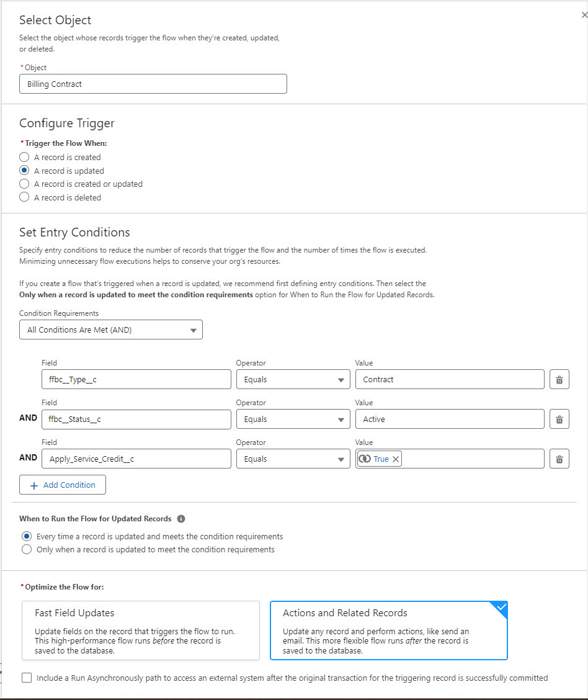Delete the ffbc__Type__c condition row
Image resolution: width=588 pixels, height=700 pixels.
pos(559,380)
